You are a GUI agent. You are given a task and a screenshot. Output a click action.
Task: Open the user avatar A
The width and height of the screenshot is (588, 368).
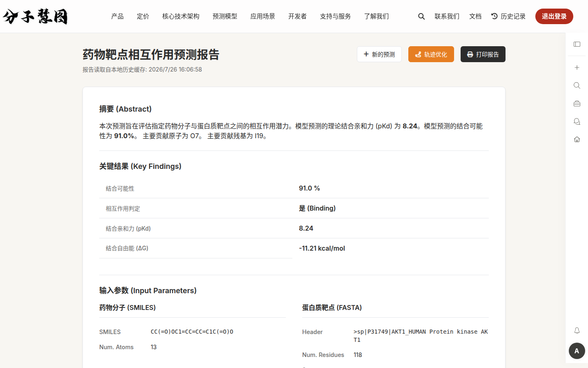[577, 351]
